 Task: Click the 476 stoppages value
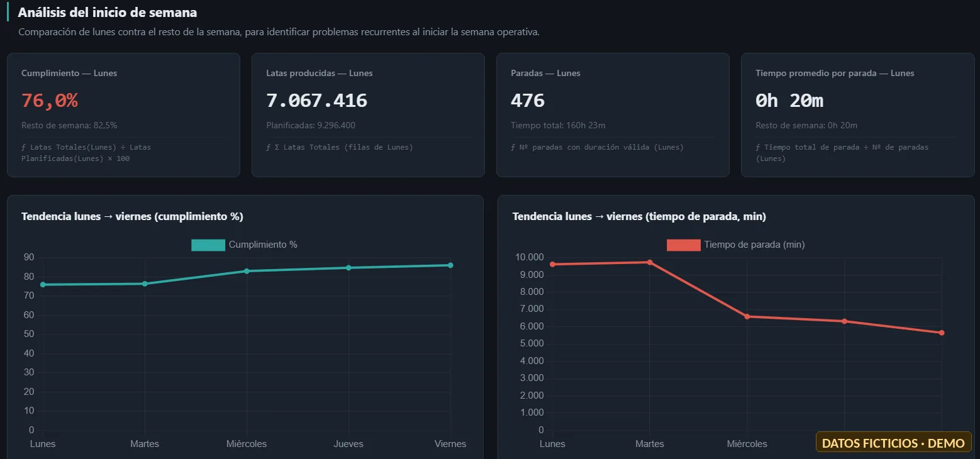pos(528,101)
